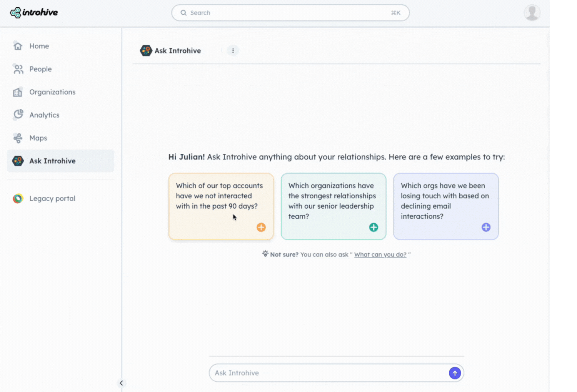
Task: Click the search magnifier icon
Action: pyautogui.click(x=183, y=13)
